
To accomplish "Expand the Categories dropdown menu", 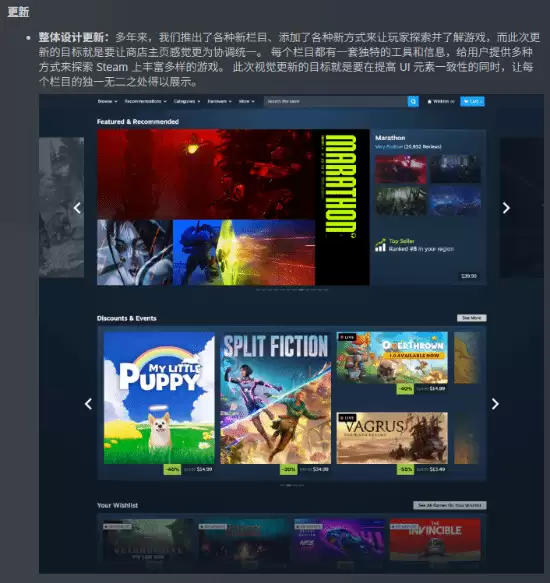I will 187,101.
